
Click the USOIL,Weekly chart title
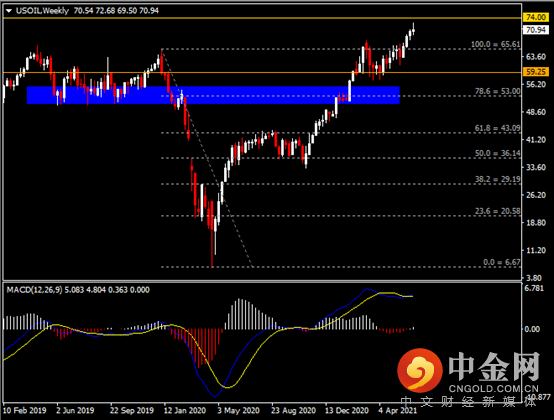pyautogui.click(x=42, y=11)
